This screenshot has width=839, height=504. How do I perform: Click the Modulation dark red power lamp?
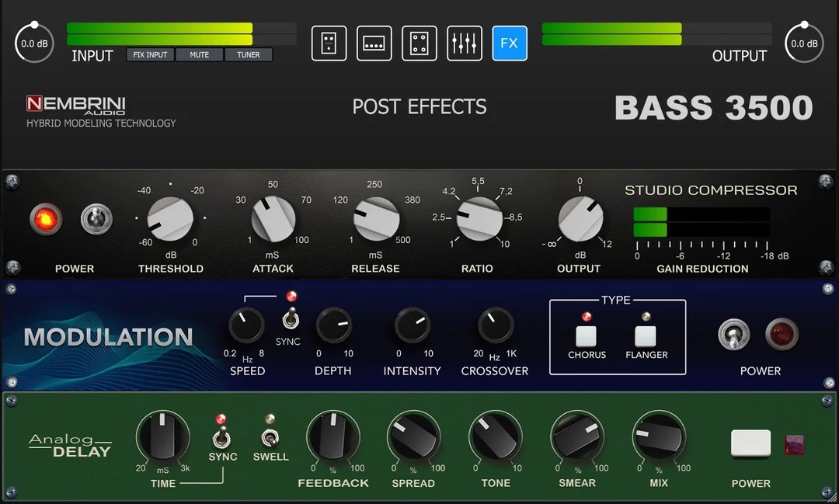[x=782, y=335]
